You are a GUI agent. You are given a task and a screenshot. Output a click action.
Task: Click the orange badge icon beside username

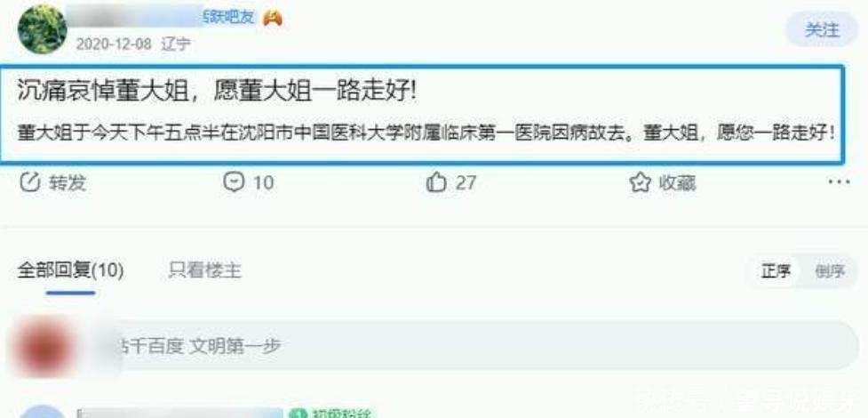[273, 19]
